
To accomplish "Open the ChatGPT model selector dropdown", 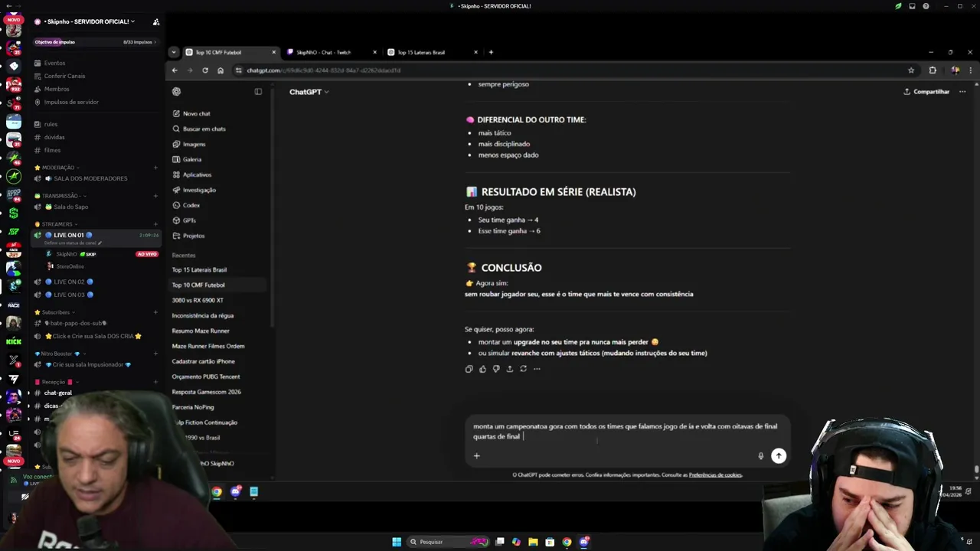I will pyautogui.click(x=309, y=92).
